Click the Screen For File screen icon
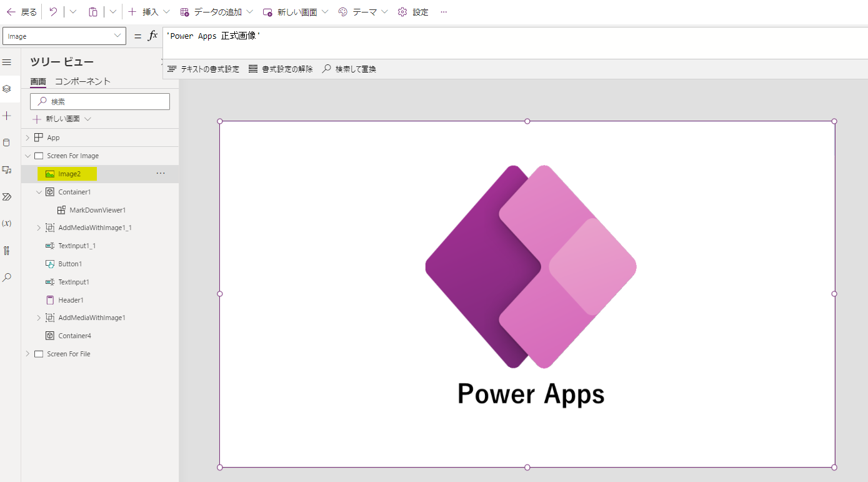This screenshot has width=868, height=482. [39, 354]
